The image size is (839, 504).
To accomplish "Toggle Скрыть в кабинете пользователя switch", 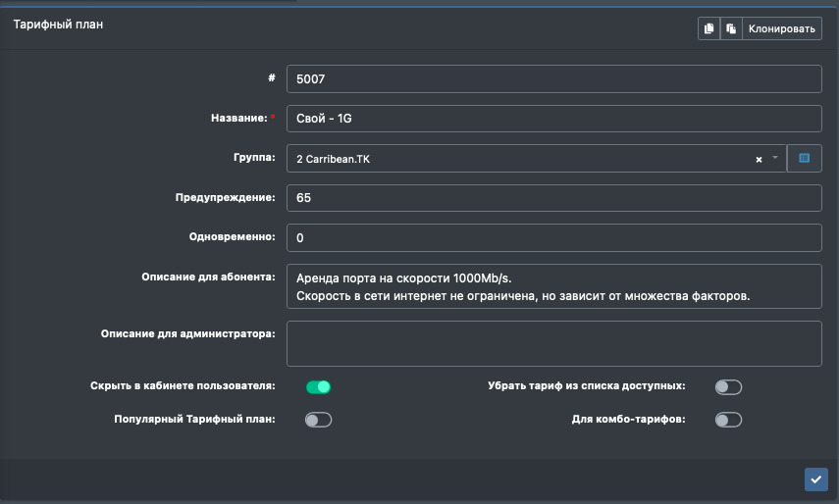I will tap(318, 387).
